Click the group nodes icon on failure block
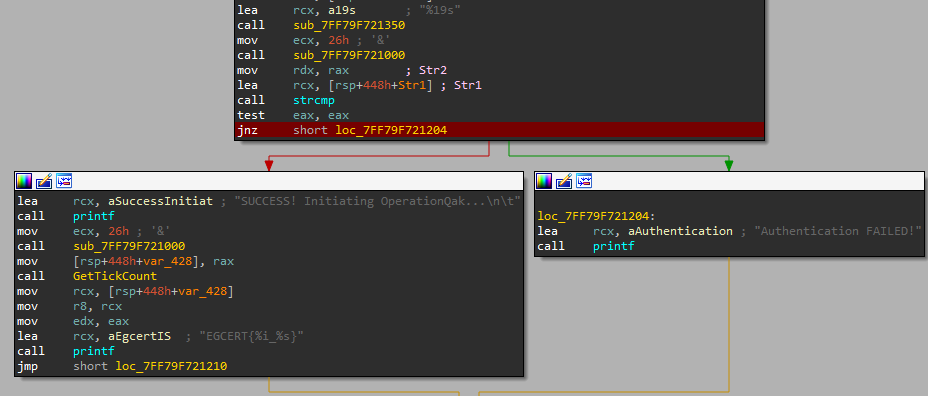Viewport: 928px width, 396px height. (584, 181)
